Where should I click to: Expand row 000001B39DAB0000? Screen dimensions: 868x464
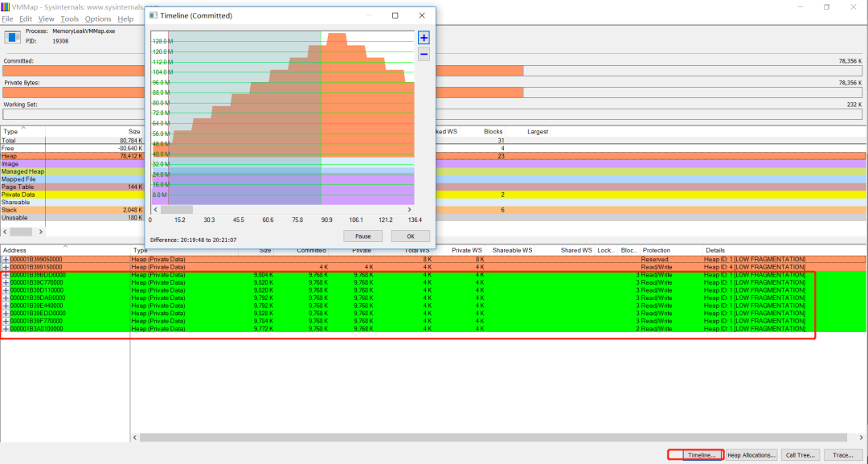6,298
